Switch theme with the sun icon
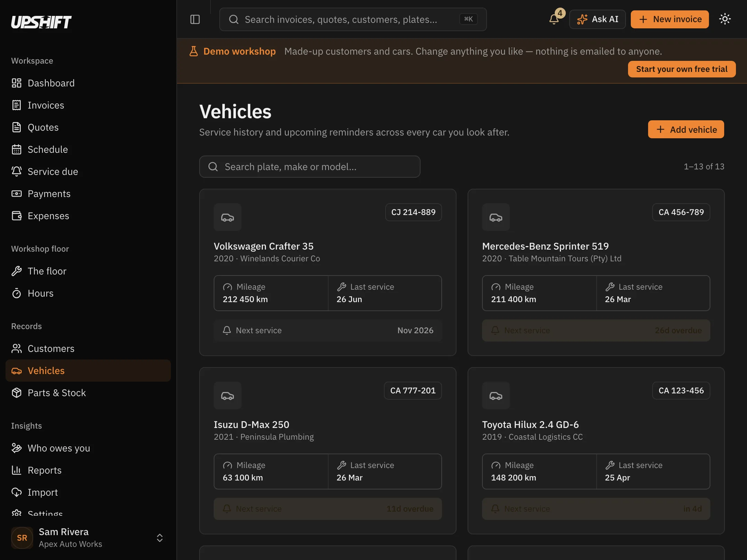Screen dimensions: 747x560 725,19
